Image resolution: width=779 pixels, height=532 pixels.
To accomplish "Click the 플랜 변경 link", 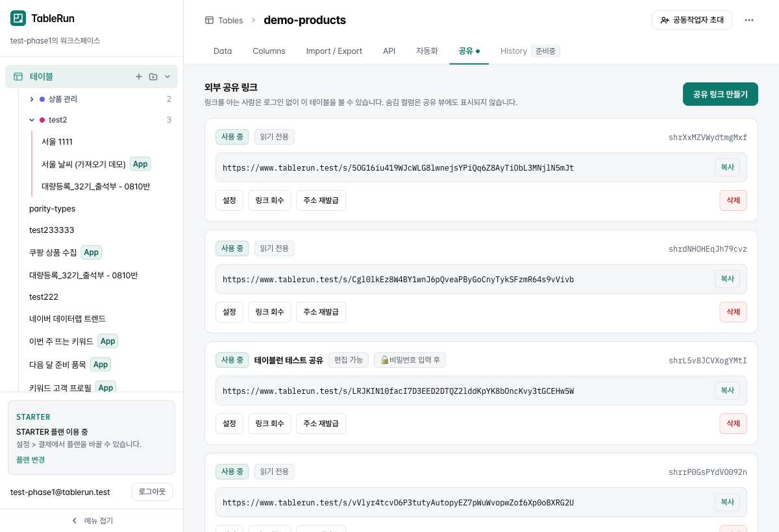I will (31, 460).
